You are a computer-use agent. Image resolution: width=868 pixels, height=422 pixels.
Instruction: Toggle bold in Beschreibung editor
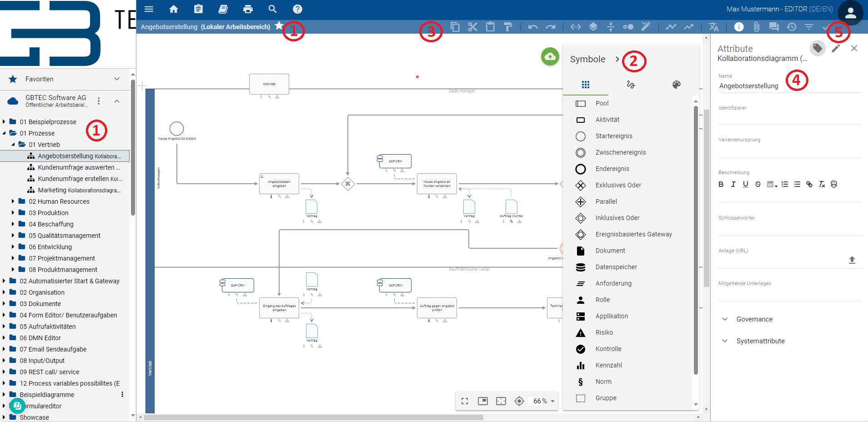[x=721, y=184]
